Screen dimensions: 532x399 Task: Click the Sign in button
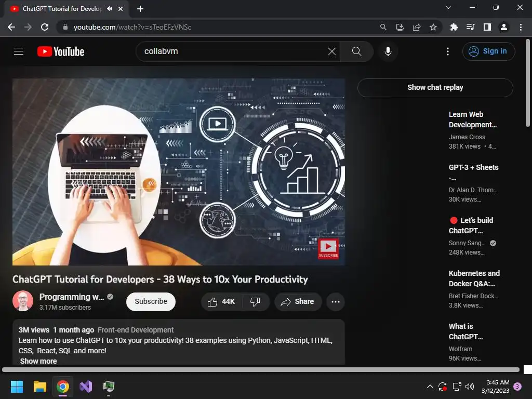pyautogui.click(x=488, y=51)
